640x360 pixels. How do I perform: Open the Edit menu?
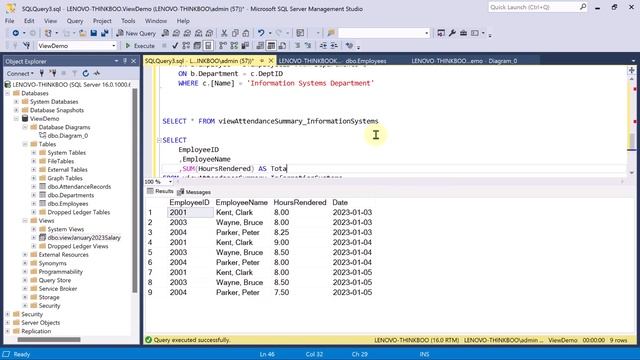pos(29,20)
